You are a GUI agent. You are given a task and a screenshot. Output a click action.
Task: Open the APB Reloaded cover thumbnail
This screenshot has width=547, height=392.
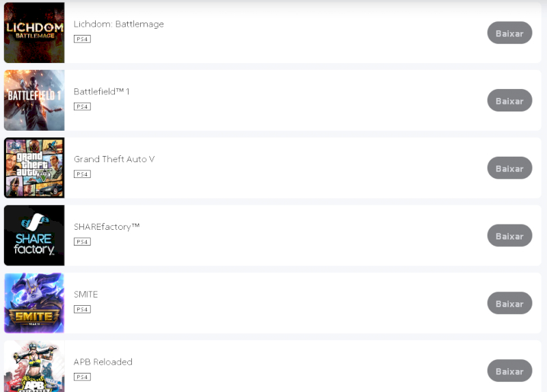point(34,367)
